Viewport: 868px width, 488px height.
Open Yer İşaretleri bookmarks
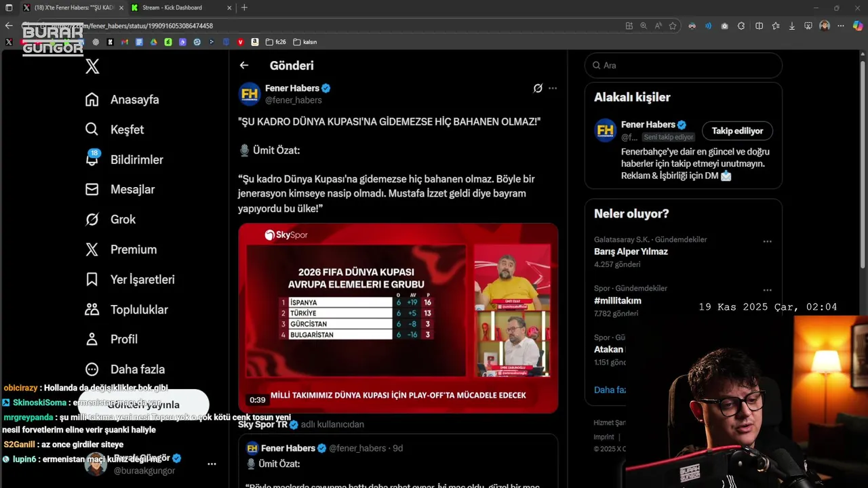[130, 279]
